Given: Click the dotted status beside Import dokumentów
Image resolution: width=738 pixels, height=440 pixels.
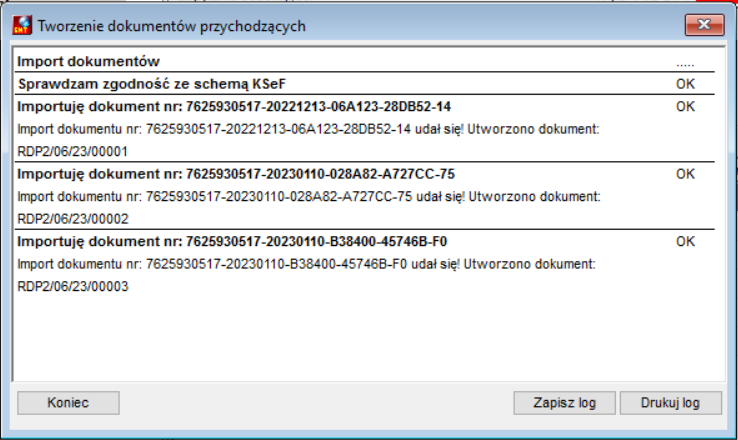Looking at the screenshot, I should pyautogui.click(x=685, y=64).
